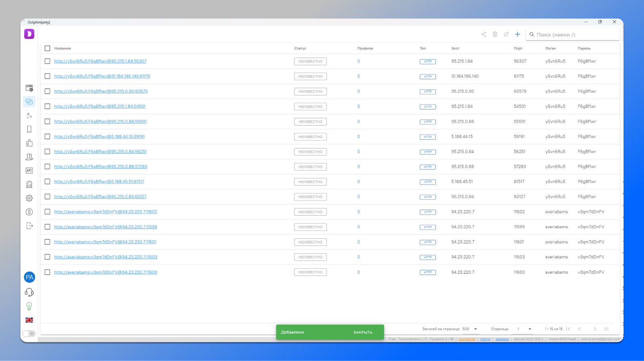Screen dimensions: 644x361
Task: Go to the next page arrow
Action: [595, 329]
